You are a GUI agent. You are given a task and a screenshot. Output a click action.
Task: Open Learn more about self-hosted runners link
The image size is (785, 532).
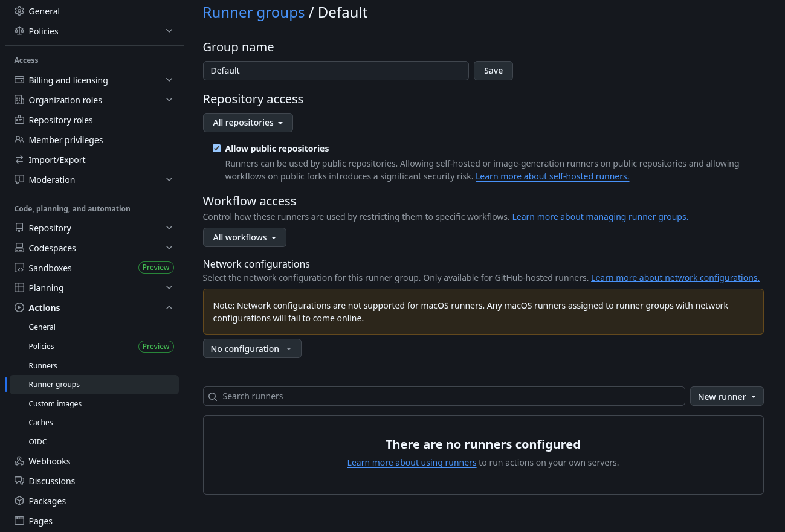tap(552, 176)
